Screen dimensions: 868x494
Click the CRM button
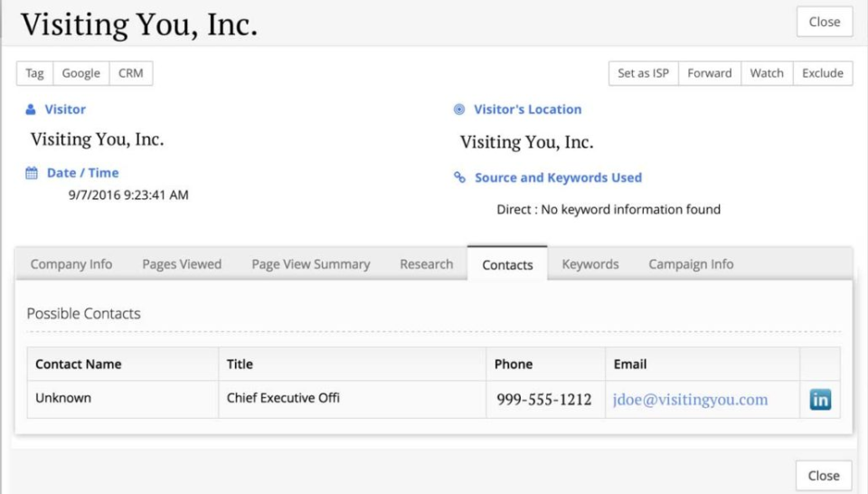[x=131, y=73]
